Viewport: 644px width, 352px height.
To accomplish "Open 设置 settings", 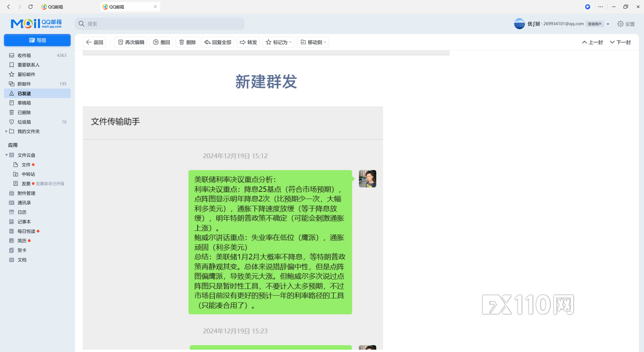I will (x=626, y=24).
